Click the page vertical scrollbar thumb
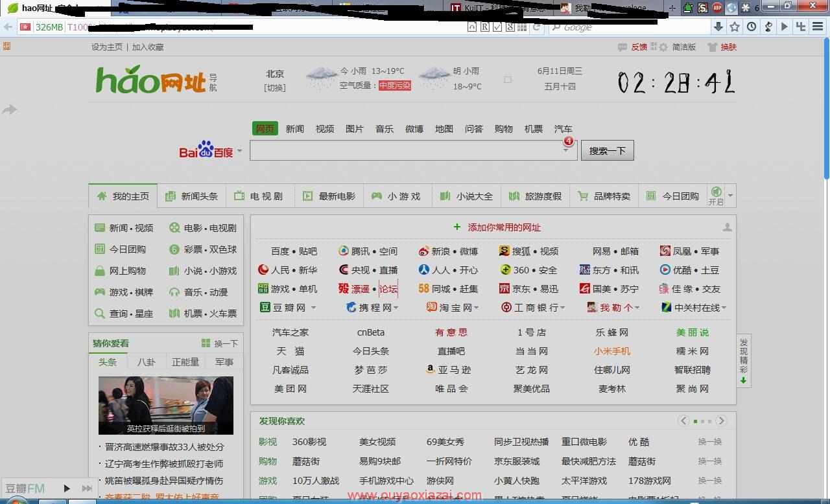The height and width of the screenshot is (504, 830). (827, 107)
